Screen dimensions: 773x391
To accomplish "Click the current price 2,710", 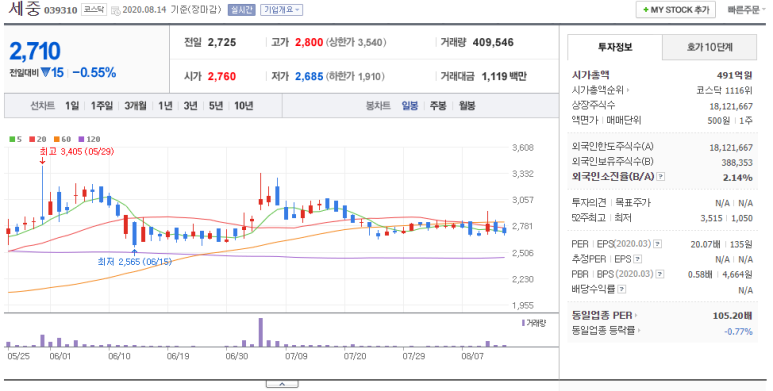I will [35, 51].
